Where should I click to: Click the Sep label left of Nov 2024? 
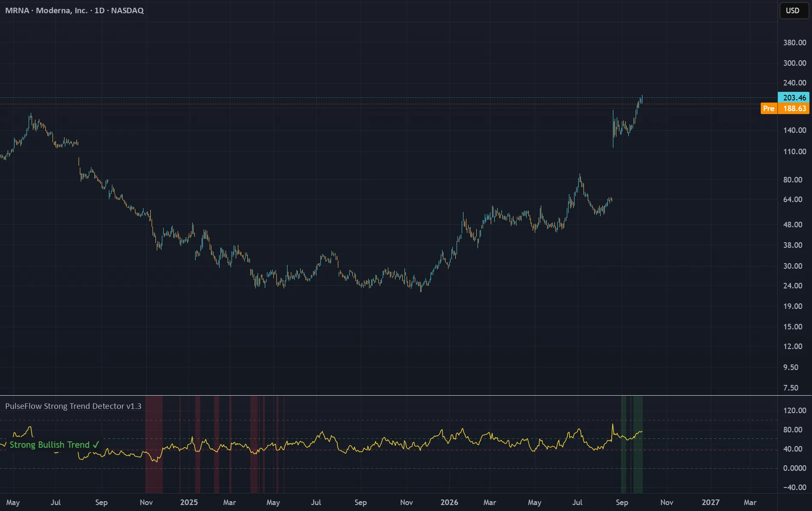tap(101, 502)
